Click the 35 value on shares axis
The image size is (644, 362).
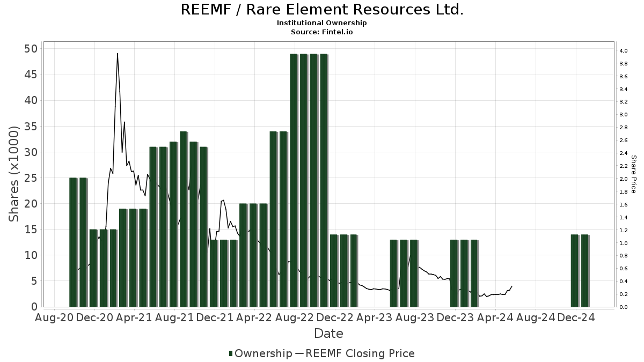point(31,127)
